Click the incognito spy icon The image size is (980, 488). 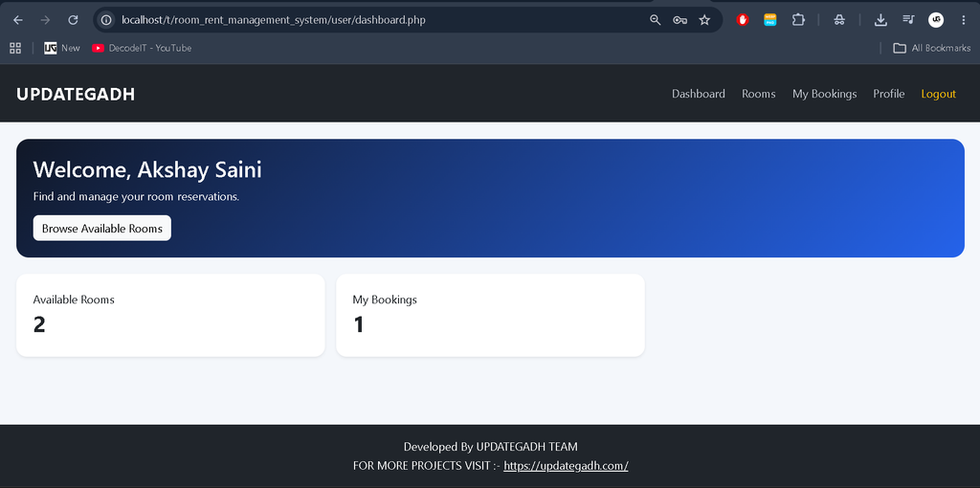[839, 20]
